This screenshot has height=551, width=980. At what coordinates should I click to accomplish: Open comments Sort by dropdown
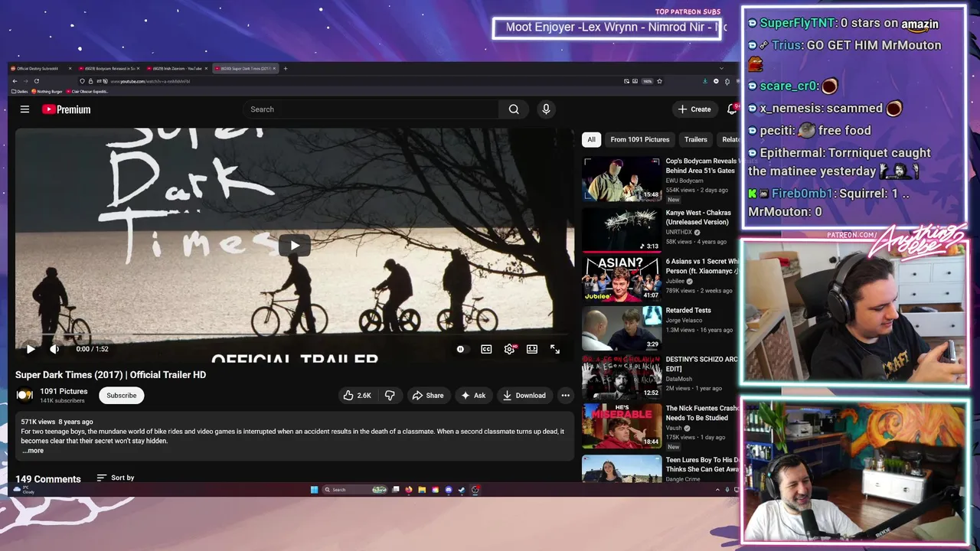(x=116, y=478)
